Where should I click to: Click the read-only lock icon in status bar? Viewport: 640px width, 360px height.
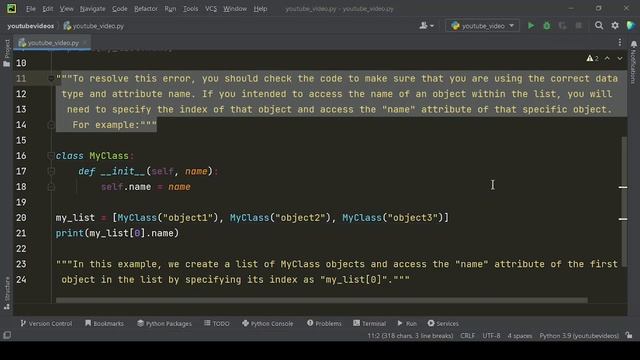tap(629, 336)
